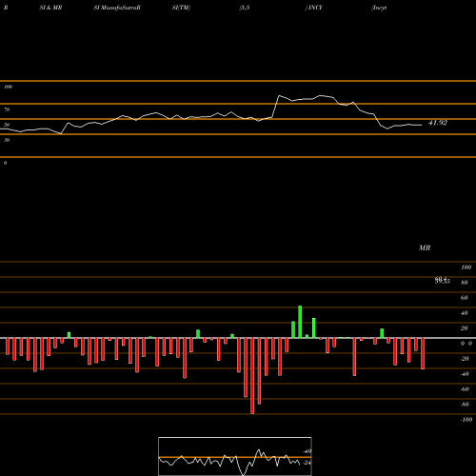Screen dimensions: 476x476
Task: Click MR axis label -60
Action: 465,389
